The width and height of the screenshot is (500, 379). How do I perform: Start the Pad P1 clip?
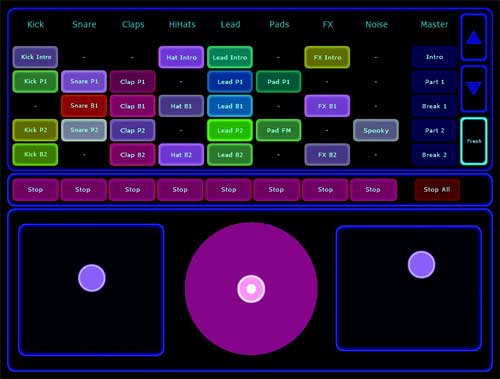click(279, 81)
